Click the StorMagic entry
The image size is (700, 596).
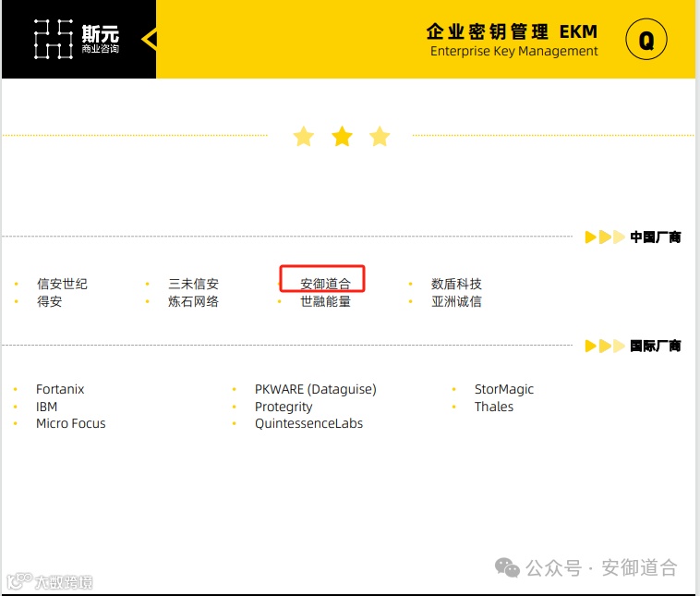504,390
